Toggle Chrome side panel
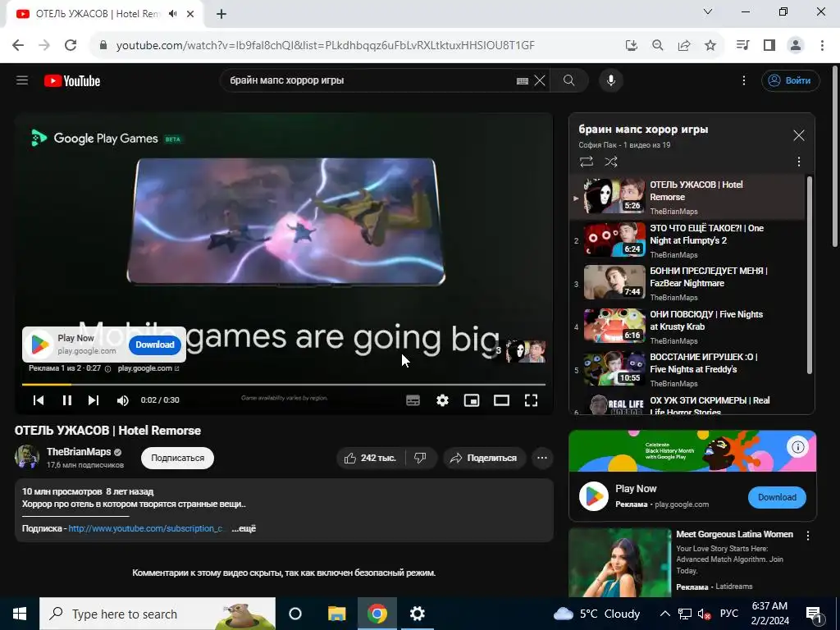The image size is (840, 630). [x=769, y=45]
